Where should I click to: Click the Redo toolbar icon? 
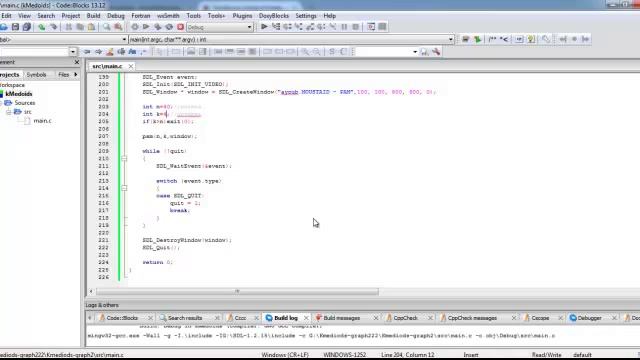53,27
